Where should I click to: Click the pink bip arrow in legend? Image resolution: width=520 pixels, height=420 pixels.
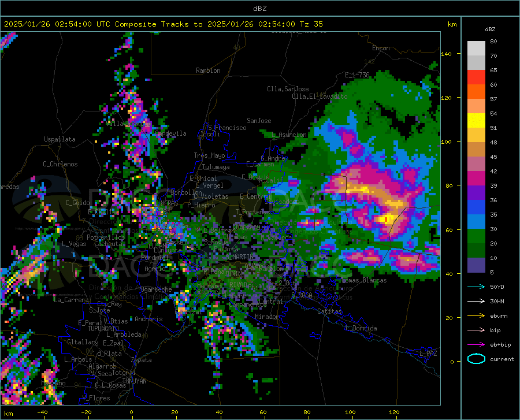[x=476, y=330]
